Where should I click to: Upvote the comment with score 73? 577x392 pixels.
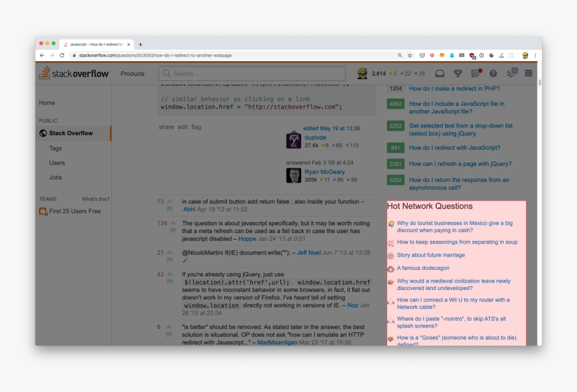[x=170, y=201]
